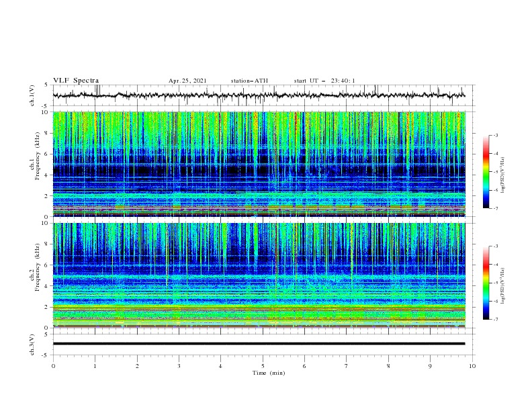This screenshot has height=411, width=532.
Task: Click the 'start UT = 23:40: 1' text
Action: click(x=324, y=81)
